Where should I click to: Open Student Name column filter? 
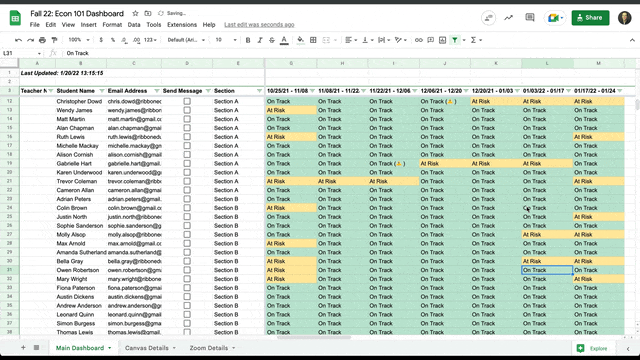click(102, 91)
